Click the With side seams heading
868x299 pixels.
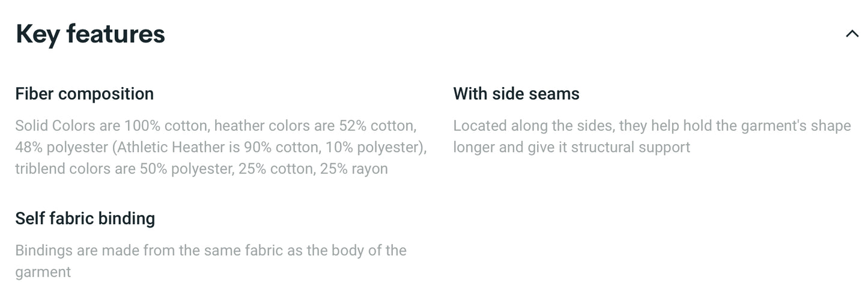click(x=516, y=94)
